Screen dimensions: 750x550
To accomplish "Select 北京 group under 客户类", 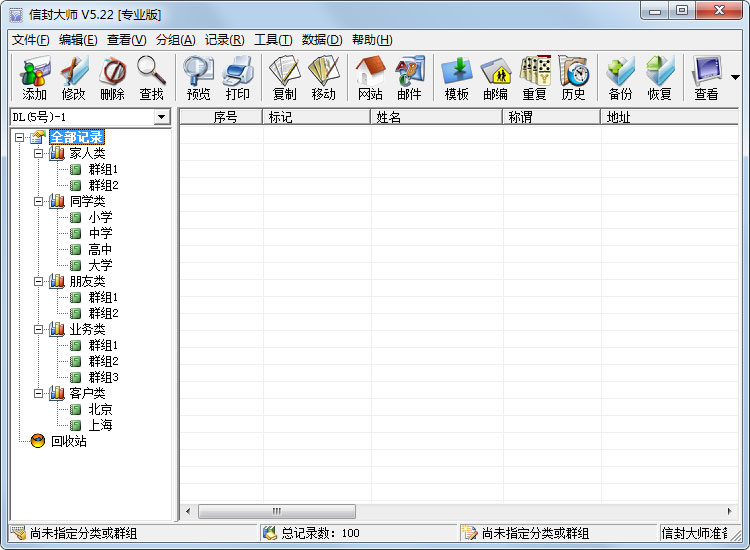I will click(x=100, y=409).
